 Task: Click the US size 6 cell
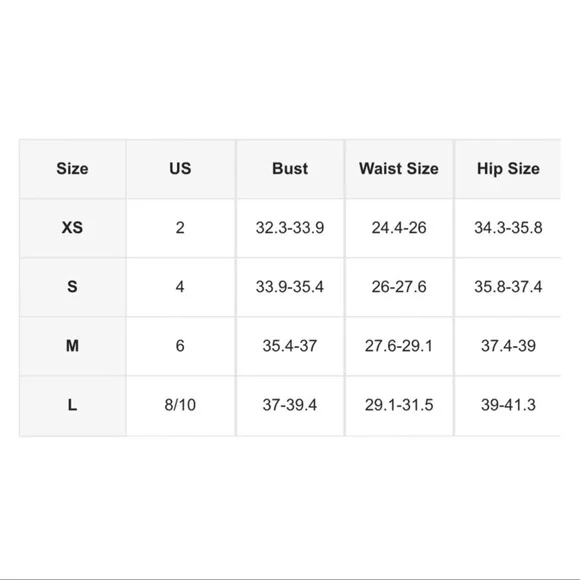(x=180, y=346)
